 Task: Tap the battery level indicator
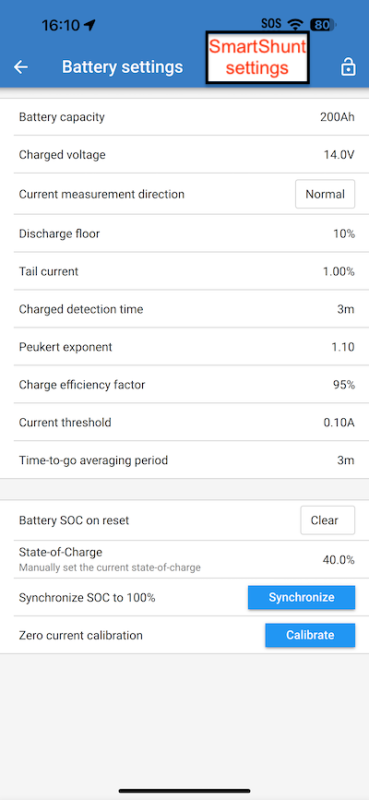tap(323, 24)
